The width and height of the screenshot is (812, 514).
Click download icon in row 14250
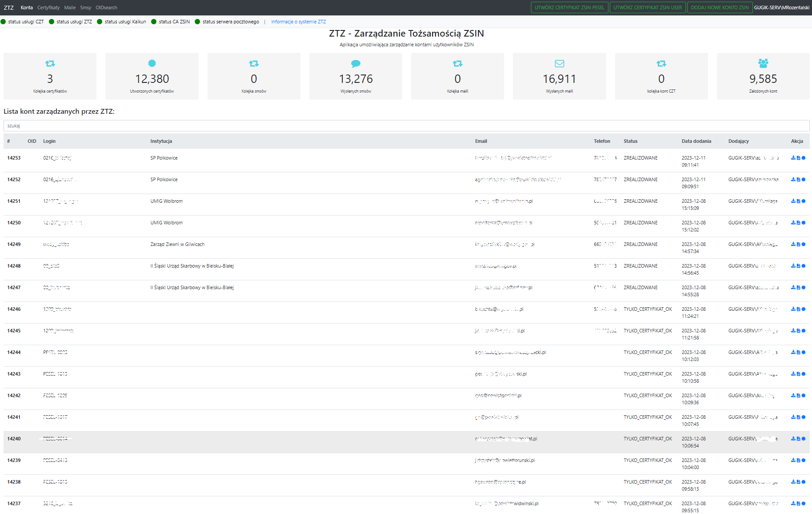pos(793,223)
